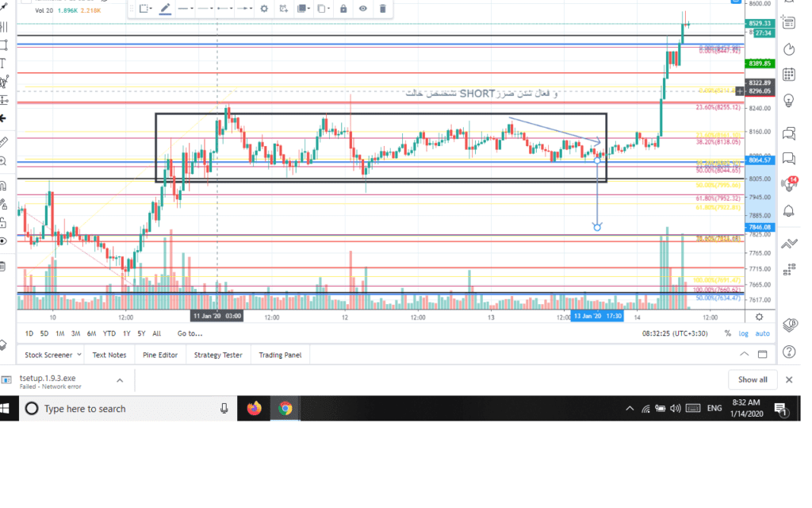Viewport: 812px width, 508px height.
Task: Change line color with pencil color tool
Action: coord(166,9)
